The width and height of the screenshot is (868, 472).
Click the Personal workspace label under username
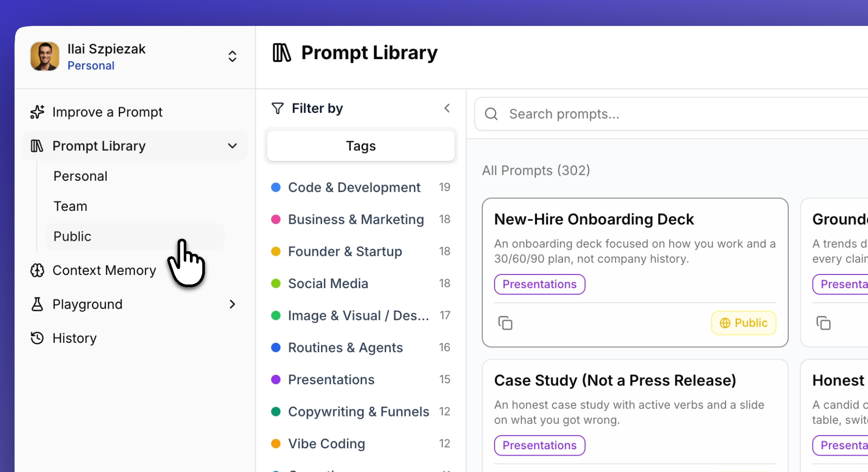[91, 66]
